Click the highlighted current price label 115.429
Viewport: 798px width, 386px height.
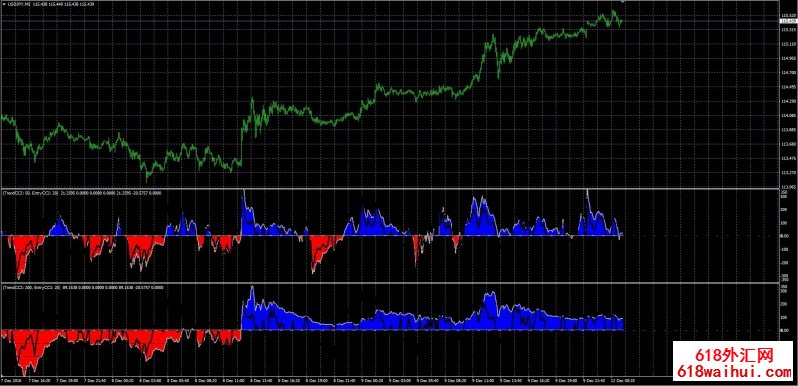788,21
